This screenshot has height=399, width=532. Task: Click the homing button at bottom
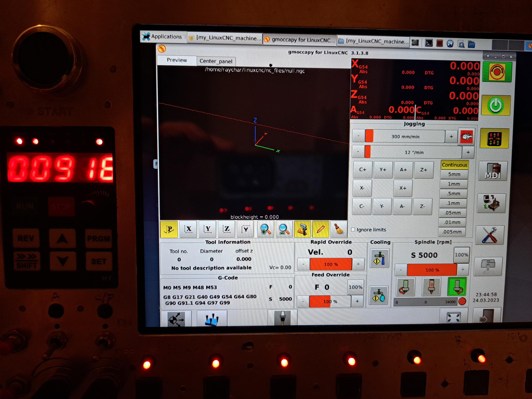(x=176, y=319)
